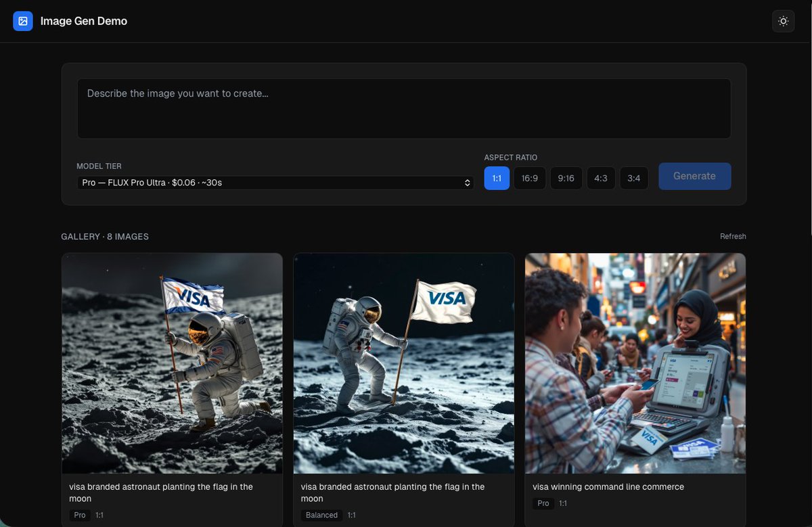
Task: Click the Image Gen Demo title text
Action: (83, 21)
